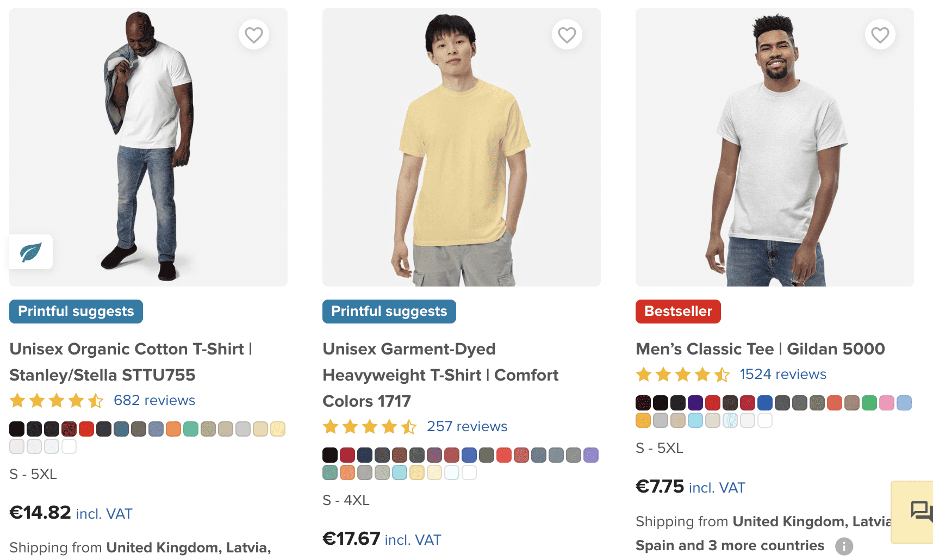Open the 682 reviews link
933x560 pixels.
point(154,400)
